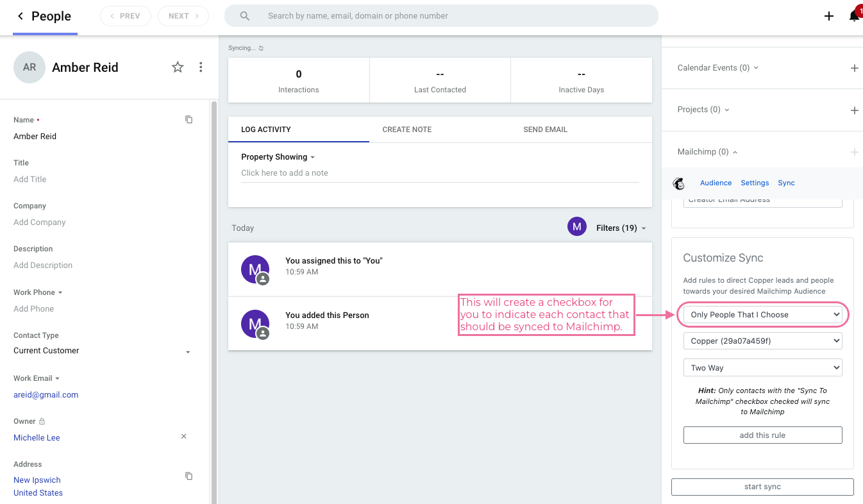Open the three-dot menu beside Amber Reid
The height and width of the screenshot is (504, 863).
(201, 67)
